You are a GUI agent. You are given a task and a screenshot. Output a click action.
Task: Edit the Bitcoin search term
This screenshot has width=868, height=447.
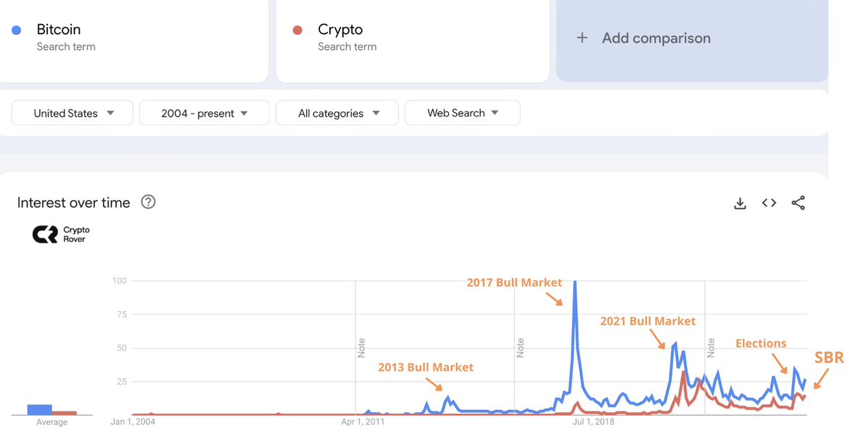pyautogui.click(x=59, y=30)
